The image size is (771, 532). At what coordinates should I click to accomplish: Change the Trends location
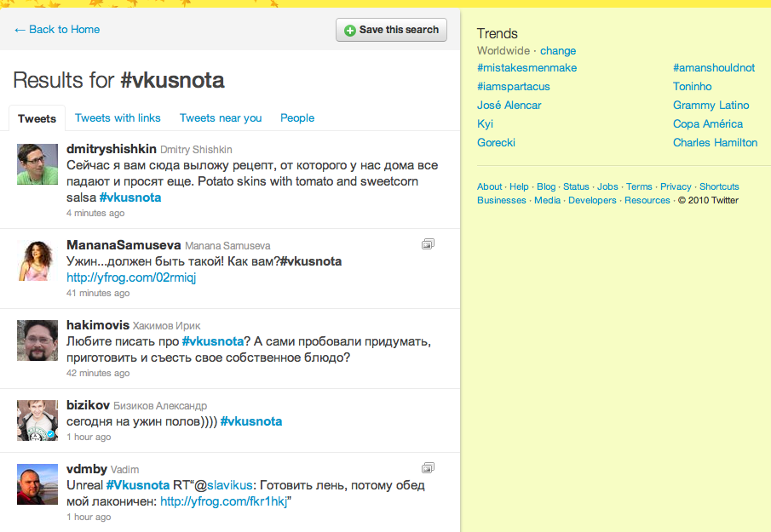coord(558,50)
